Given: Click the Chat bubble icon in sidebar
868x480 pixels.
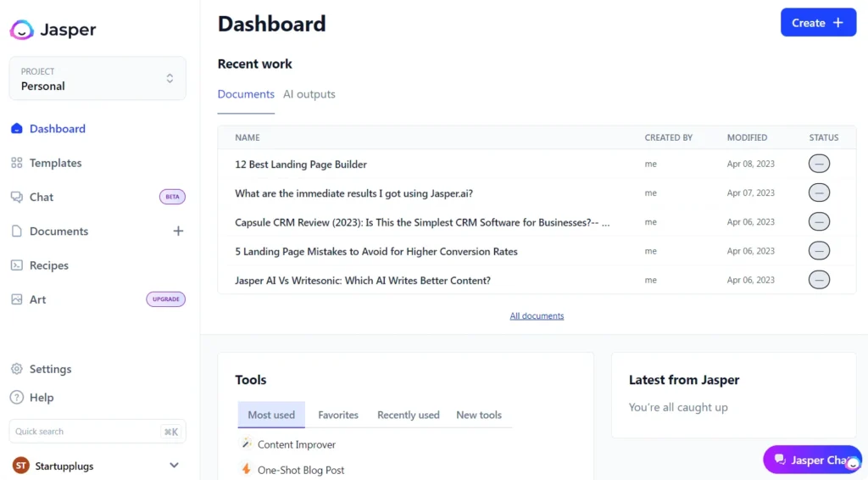Looking at the screenshot, I should pyautogui.click(x=16, y=197).
